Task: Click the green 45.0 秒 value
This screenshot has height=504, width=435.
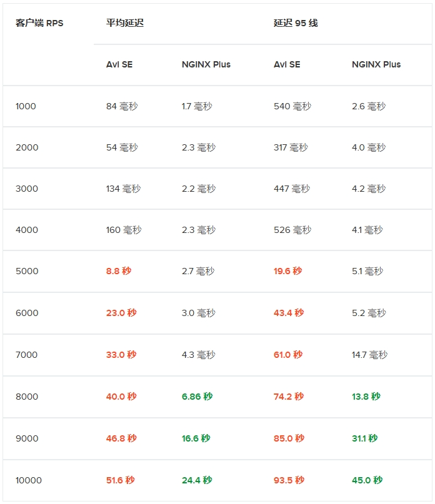Action: click(x=367, y=480)
